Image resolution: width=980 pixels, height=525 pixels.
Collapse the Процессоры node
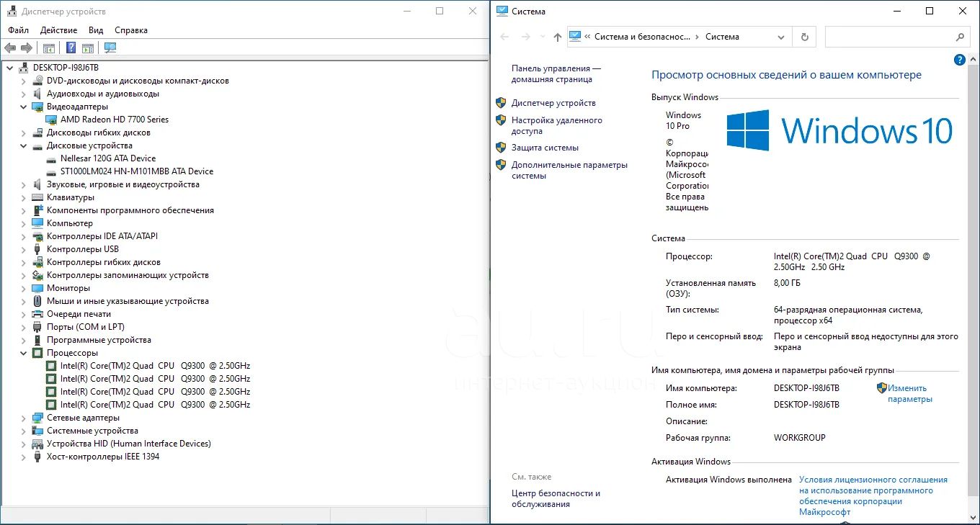tap(23, 353)
